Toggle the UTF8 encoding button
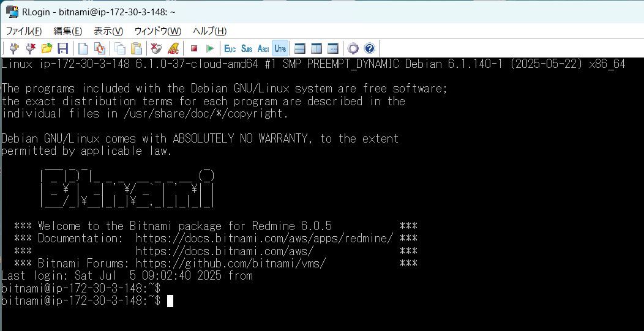Image resolution: width=644 pixels, height=331 pixels. (x=280, y=48)
